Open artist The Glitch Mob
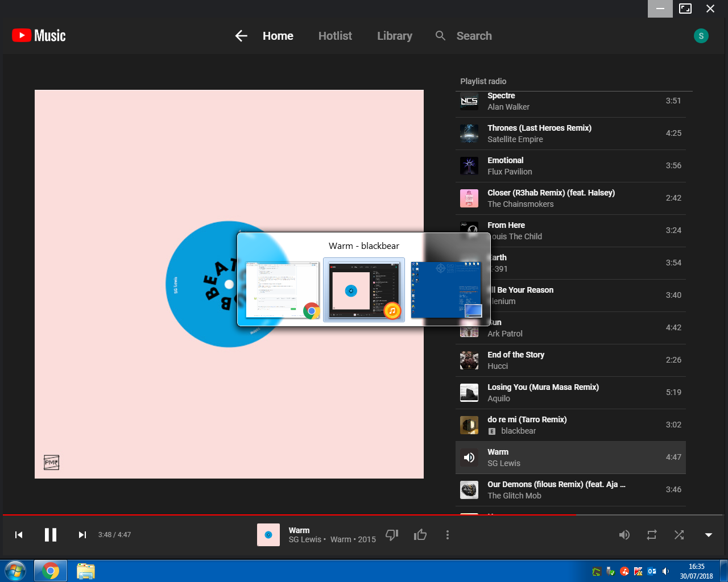Screen dimensions: 728x582 pyautogui.click(x=514, y=496)
